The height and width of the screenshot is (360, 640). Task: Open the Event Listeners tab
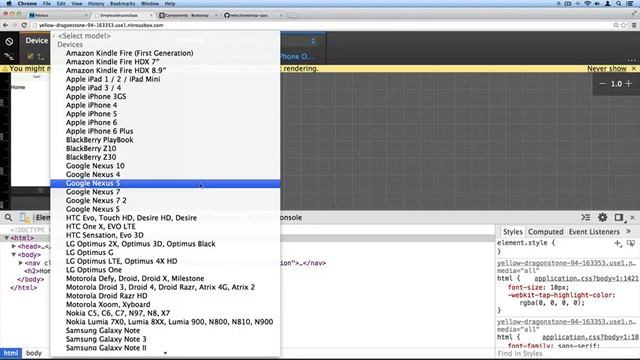[x=594, y=232]
